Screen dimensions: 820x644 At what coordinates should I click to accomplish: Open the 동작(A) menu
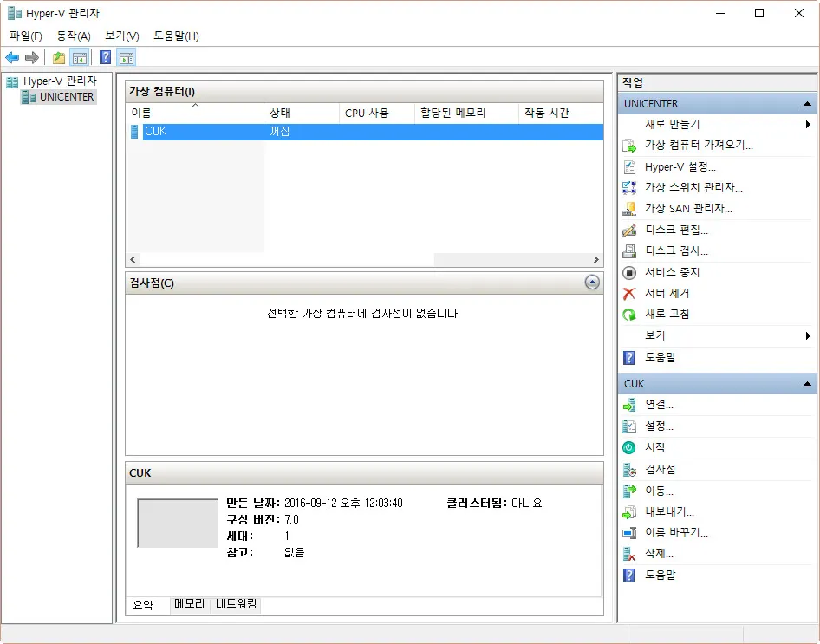74,36
